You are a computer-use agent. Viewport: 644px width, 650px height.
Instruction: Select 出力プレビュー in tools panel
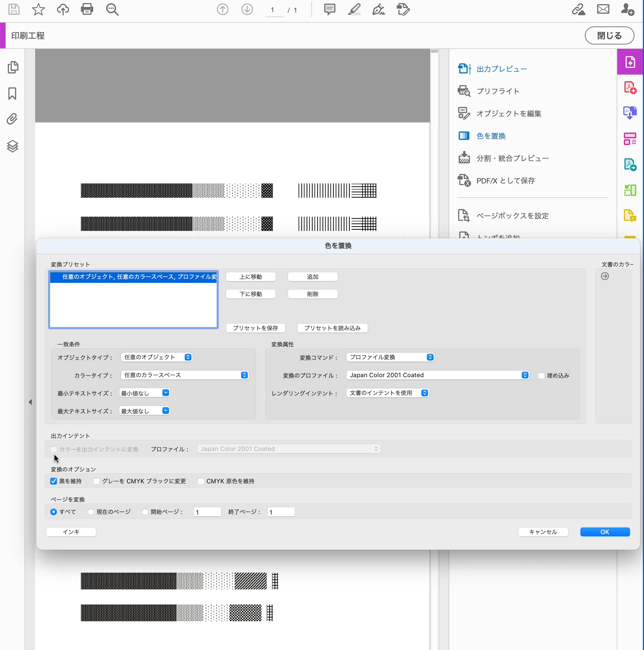pyautogui.click(x=501, y=69)
